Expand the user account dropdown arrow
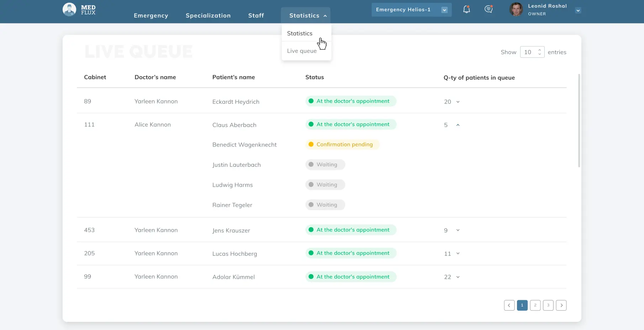Viewport: 644px width, 330px height. coord(578,11)
